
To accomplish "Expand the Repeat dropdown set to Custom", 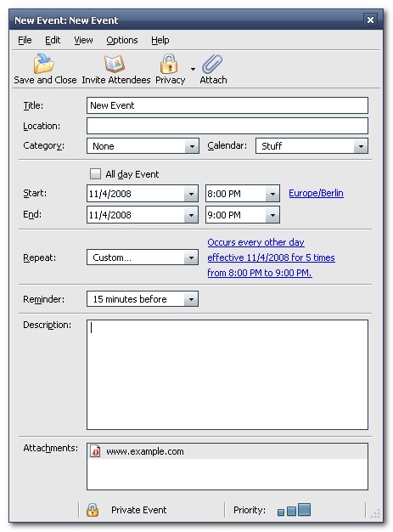I will (x=143, y=258).
